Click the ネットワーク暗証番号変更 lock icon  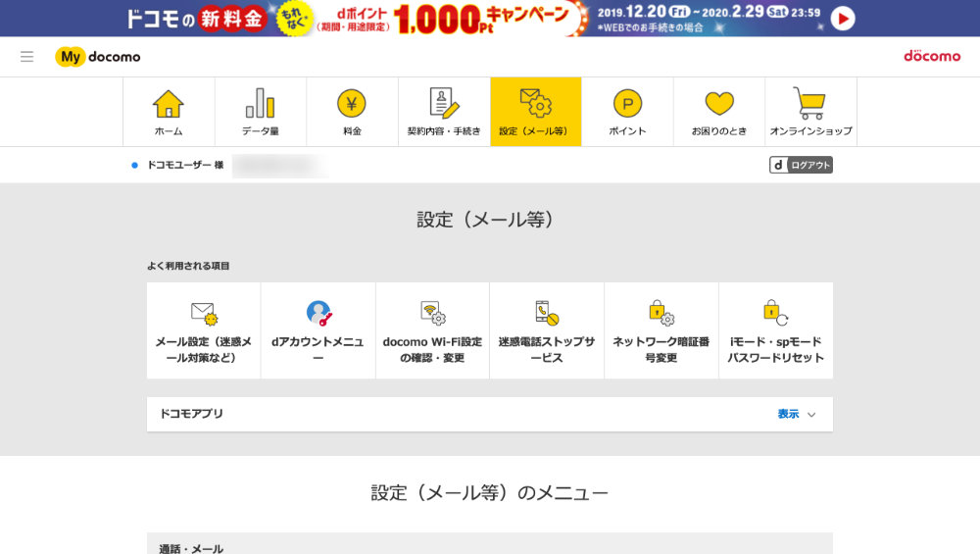pyautogui.click(x=661, y=313)
